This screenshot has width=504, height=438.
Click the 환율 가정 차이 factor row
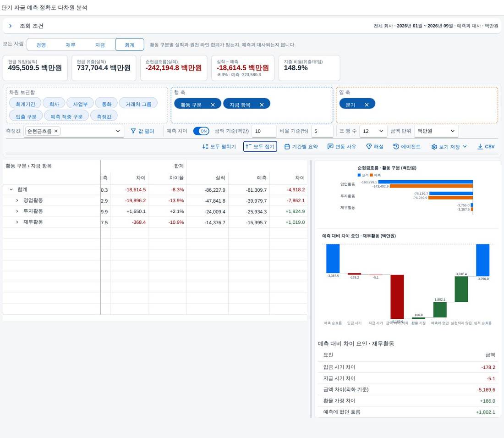point(409,401)
